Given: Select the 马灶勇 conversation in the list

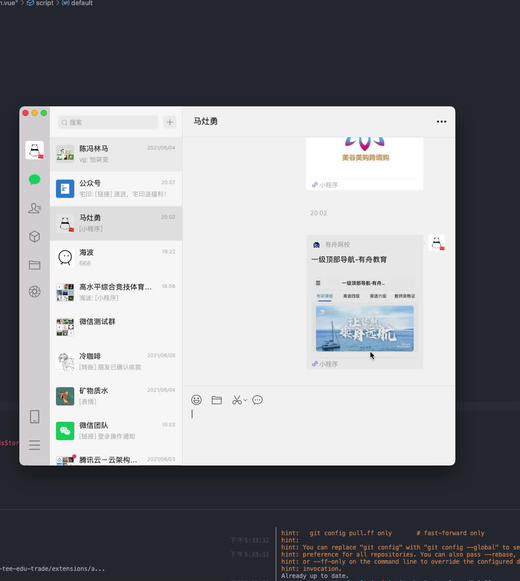Looking at the screenshot, I should (x=116, y=223).
